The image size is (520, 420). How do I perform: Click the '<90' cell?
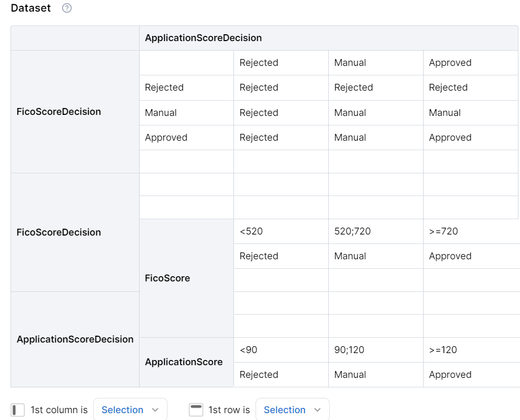(281, 350)
